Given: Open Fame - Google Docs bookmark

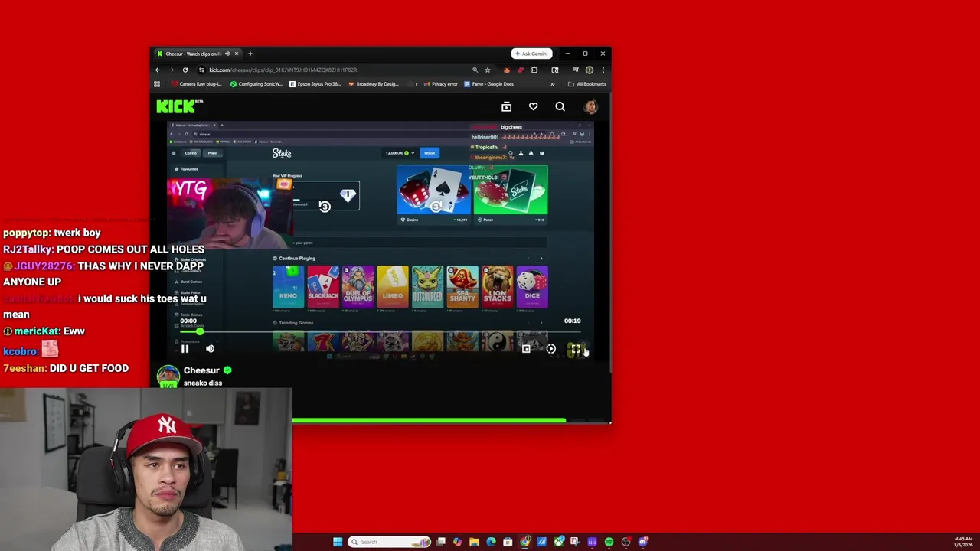Looking at the screenshot, I should [489, 84].
